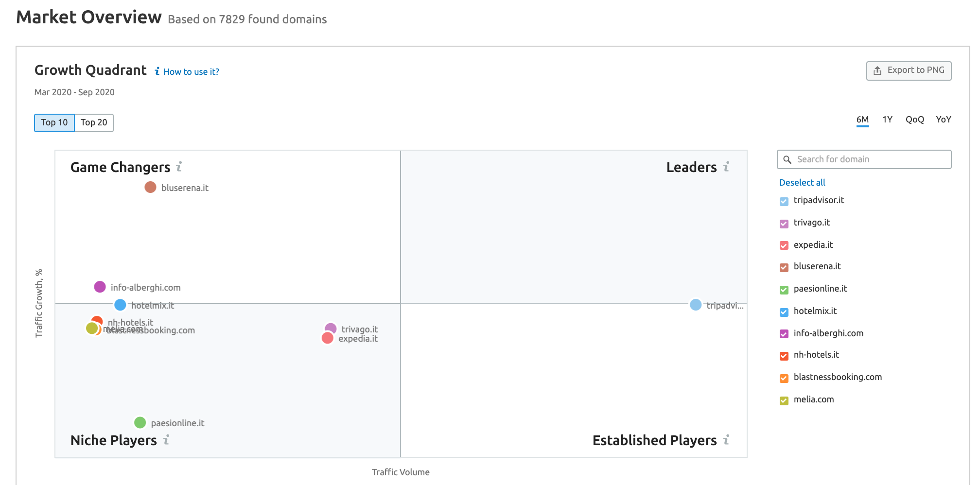Click Deselect all domains link

[802, 183]
